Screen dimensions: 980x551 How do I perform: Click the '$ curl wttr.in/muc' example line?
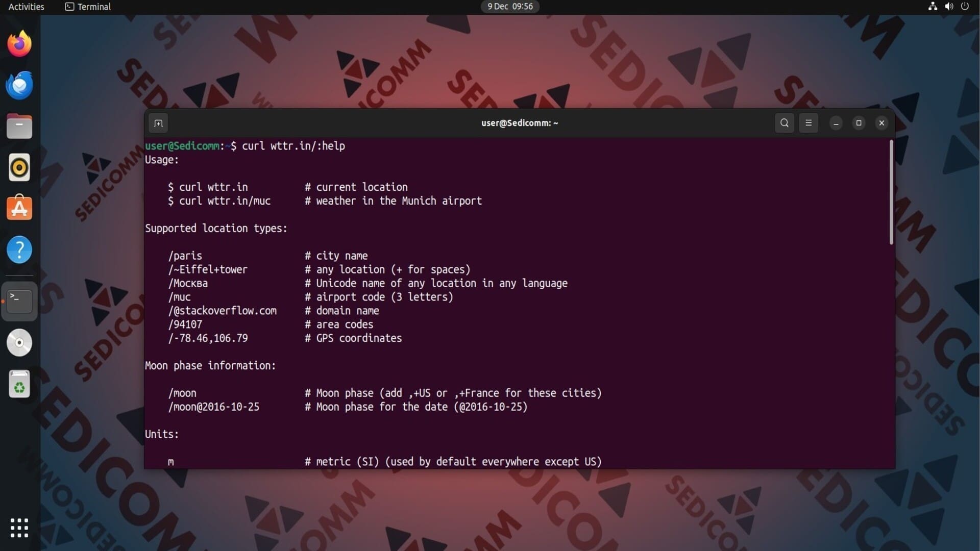219,201
